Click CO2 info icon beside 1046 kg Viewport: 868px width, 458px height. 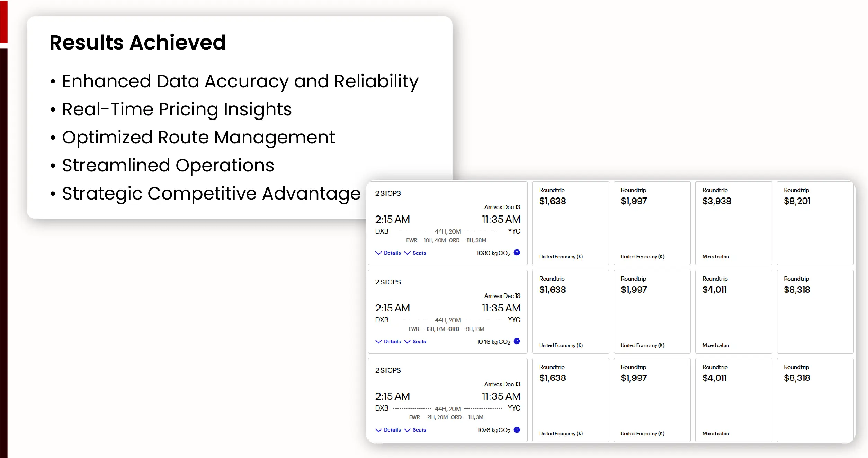[517, 341]
